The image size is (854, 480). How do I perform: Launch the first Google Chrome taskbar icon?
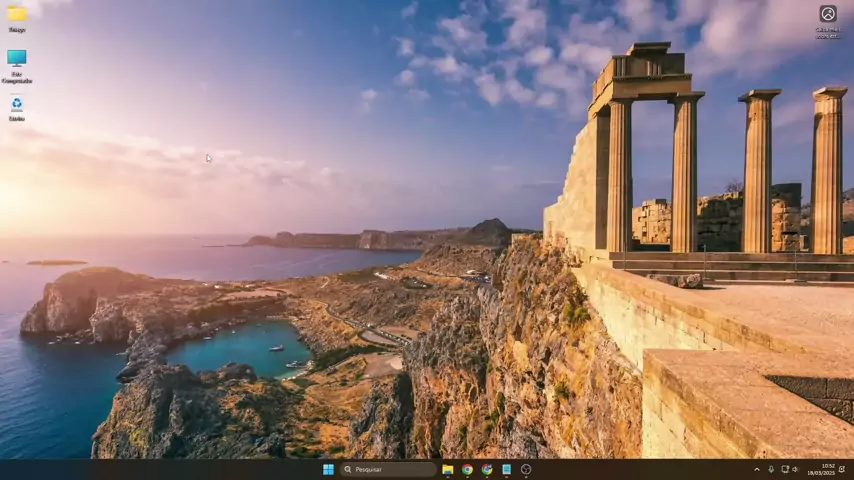pos(467,469)
